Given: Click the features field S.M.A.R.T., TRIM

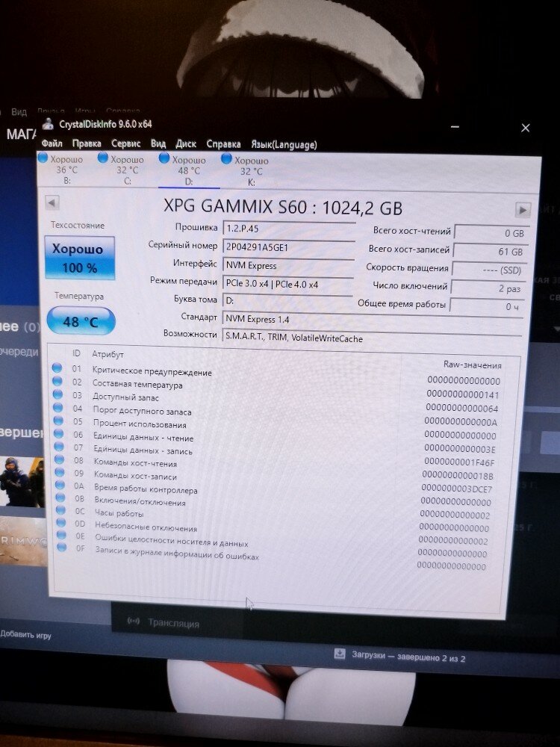Looking at the screenshot, I should coord(371,338).
